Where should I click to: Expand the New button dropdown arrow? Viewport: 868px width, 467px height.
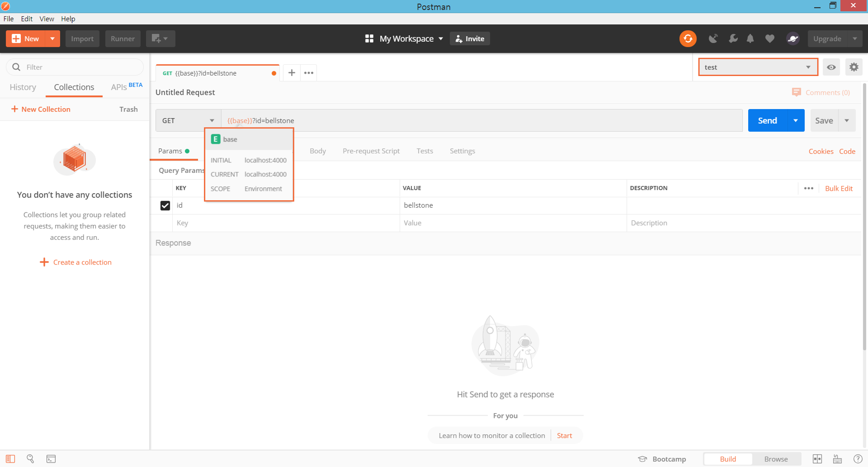(53, 39)
